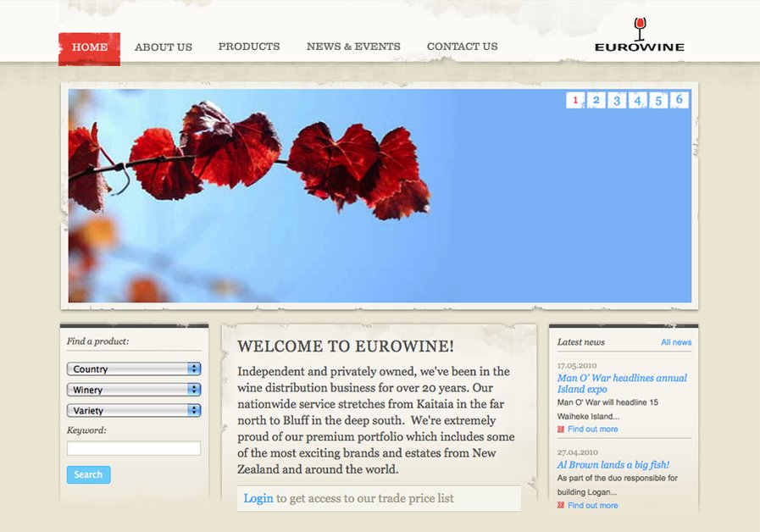Open the Products menu item
Screen dimensions: 760x532
[x=249, y=47]
